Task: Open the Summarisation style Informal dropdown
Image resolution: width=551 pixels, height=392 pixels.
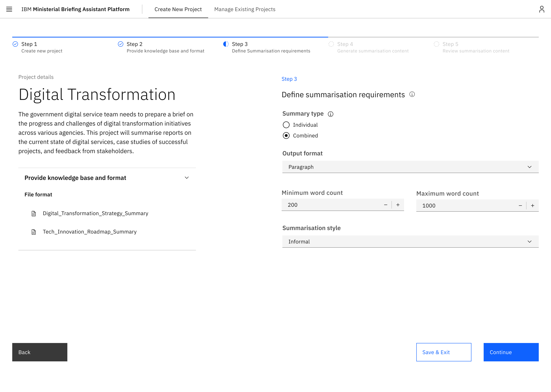Action: click(410, 242)
